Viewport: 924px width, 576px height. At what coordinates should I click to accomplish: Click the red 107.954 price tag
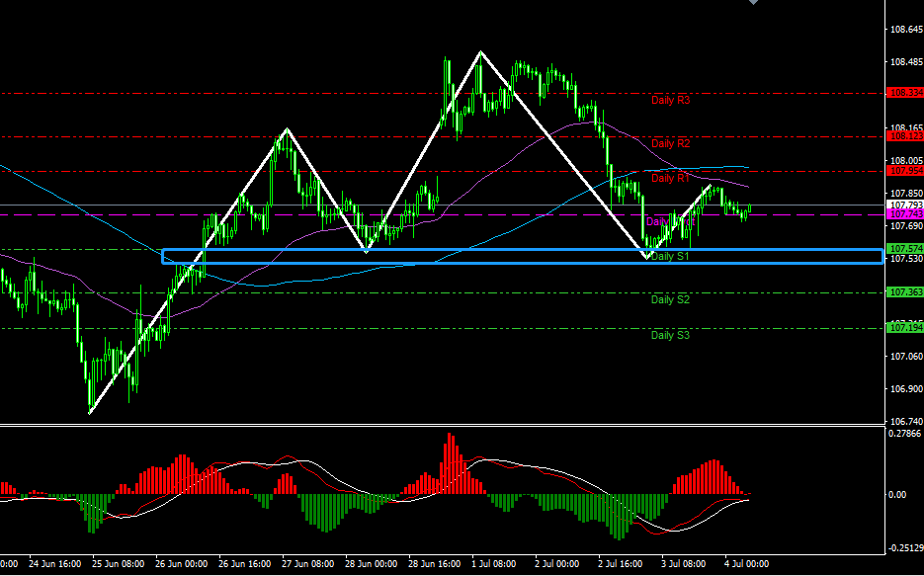click(905, 171)
